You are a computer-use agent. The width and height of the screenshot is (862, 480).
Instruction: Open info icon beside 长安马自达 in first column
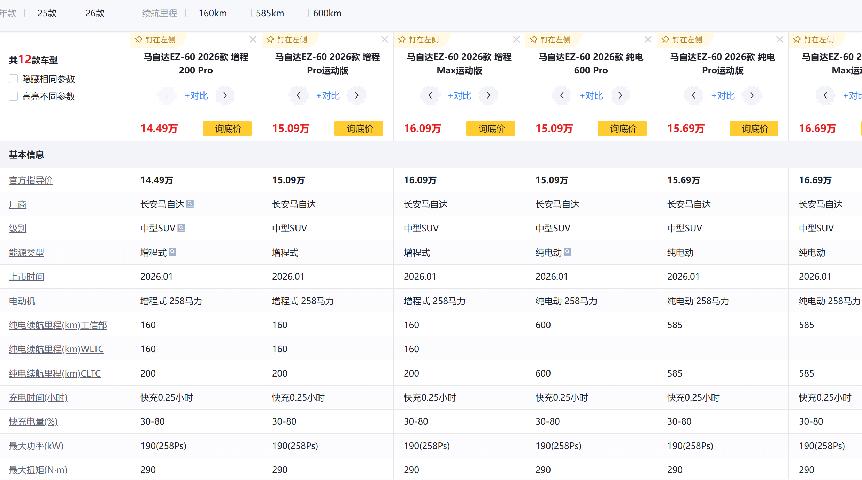190,204
